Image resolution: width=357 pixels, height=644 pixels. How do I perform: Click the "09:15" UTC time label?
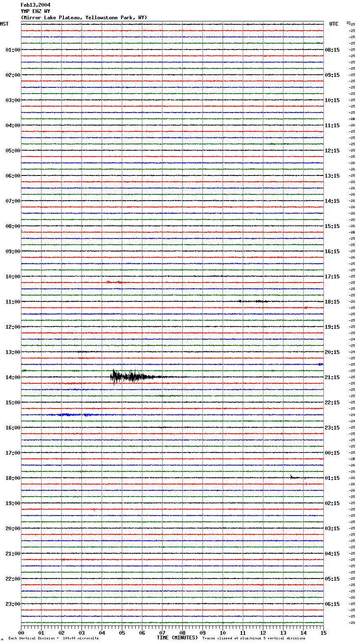click(x=332, y=75)
